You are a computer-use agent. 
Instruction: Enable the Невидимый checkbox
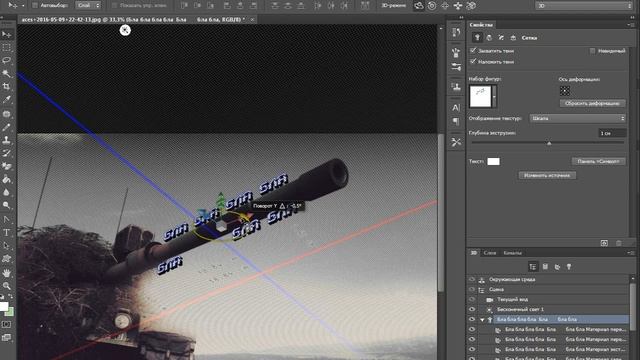[592, 51]
